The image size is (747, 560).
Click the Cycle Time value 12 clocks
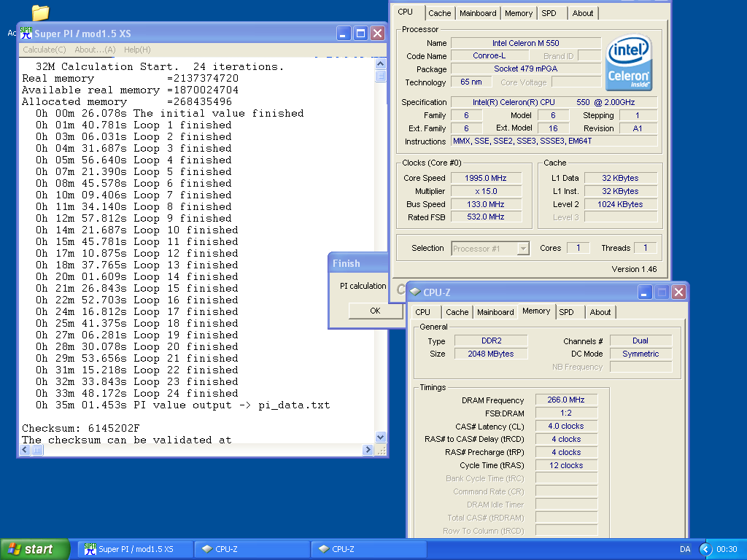click(x=566, y=465)
